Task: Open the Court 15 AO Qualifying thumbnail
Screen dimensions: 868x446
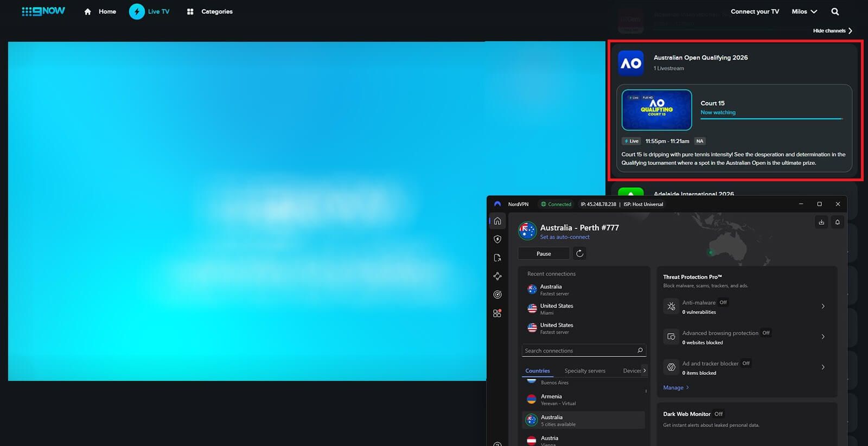Action: 657,110
